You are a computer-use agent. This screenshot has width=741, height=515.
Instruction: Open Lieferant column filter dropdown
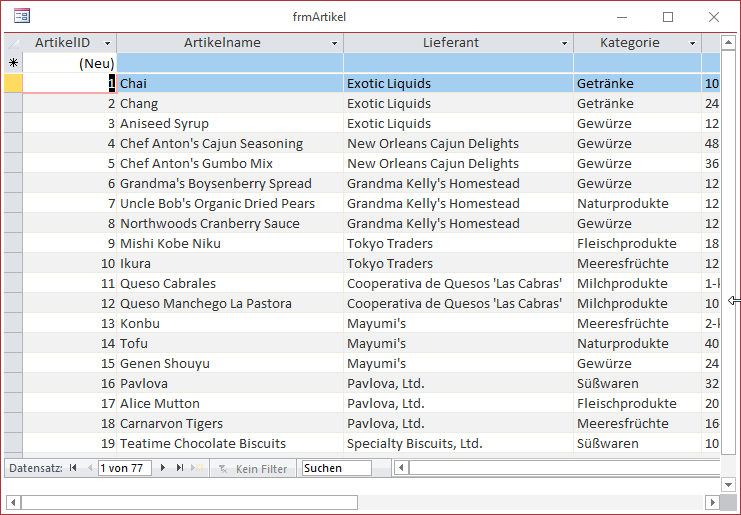[x=564, y=43]
